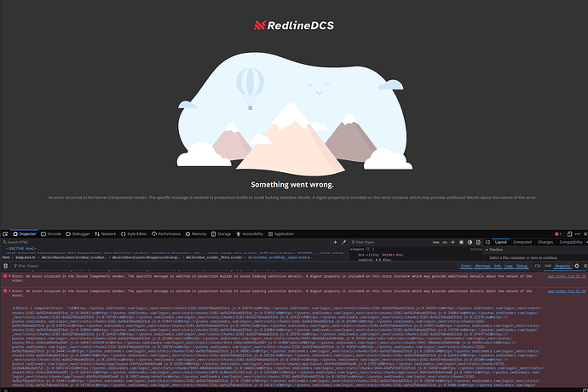588x392 pixels.
Task: Select div.Scrollbar_scroller breadcrumb
Action: click(x=214, y=257)
